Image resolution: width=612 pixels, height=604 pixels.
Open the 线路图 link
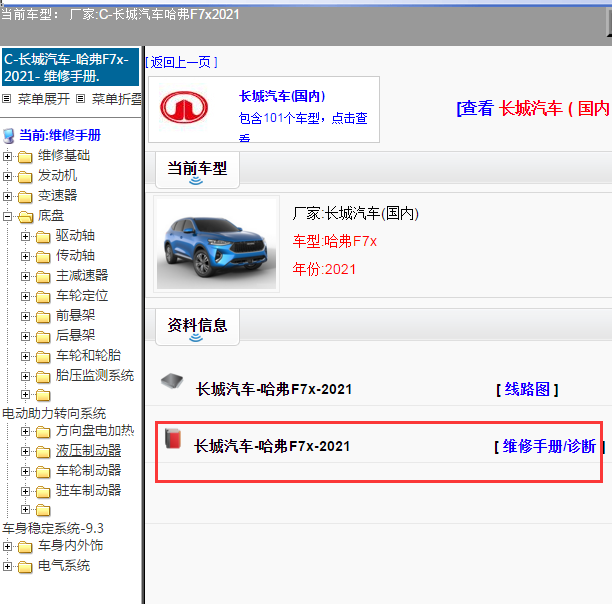[x=527, y=389]
